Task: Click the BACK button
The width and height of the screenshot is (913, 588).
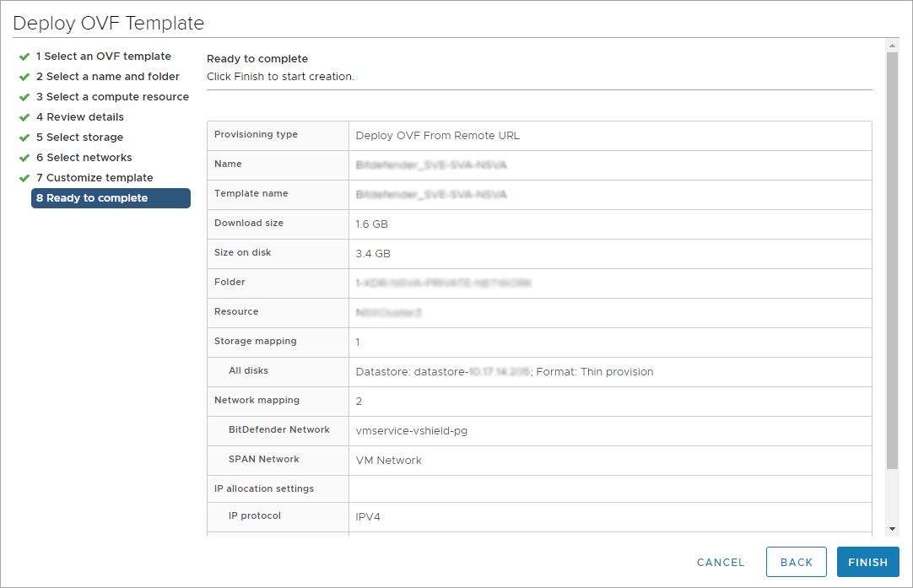Action: tap(796, 562)
